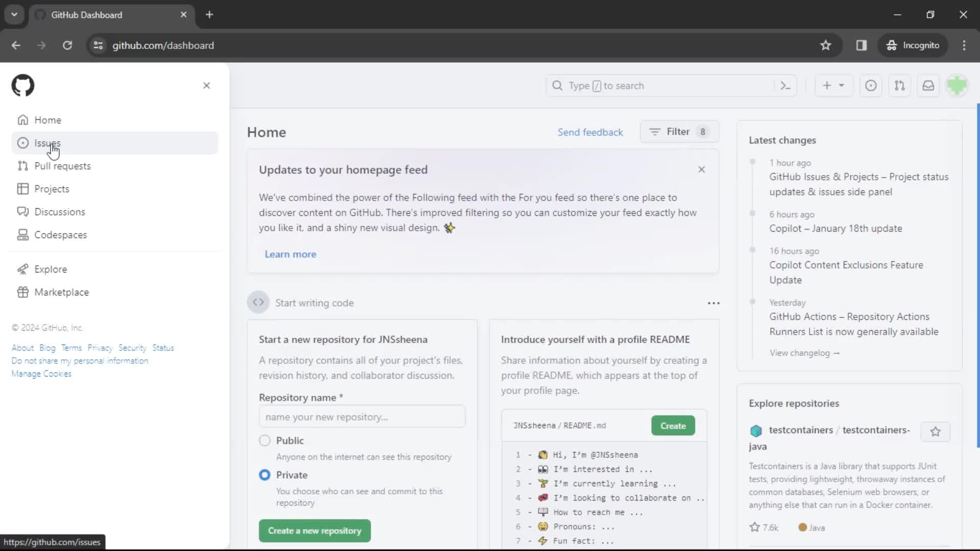Click the Filter dropdown with badge 8
The width and height of the screenshot is (980, 551).
[678, 131]
